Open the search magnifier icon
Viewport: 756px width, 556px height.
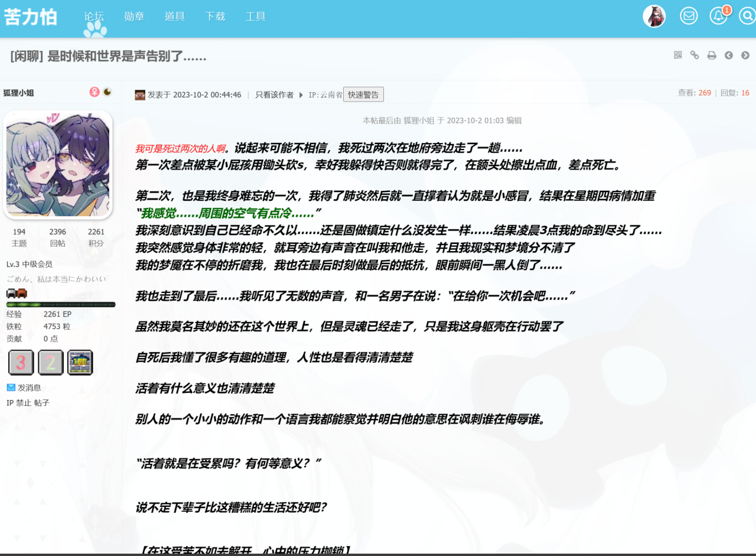point(747,16)
